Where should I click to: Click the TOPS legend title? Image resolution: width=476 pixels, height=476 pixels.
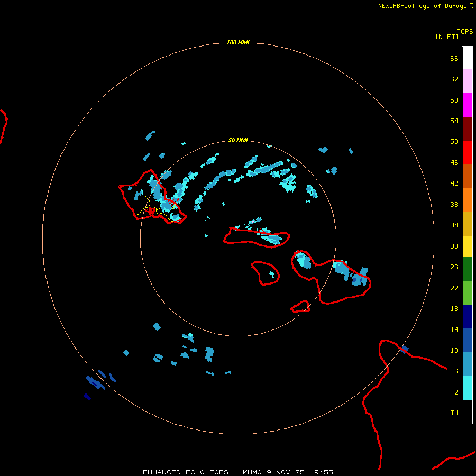(465, 31)
